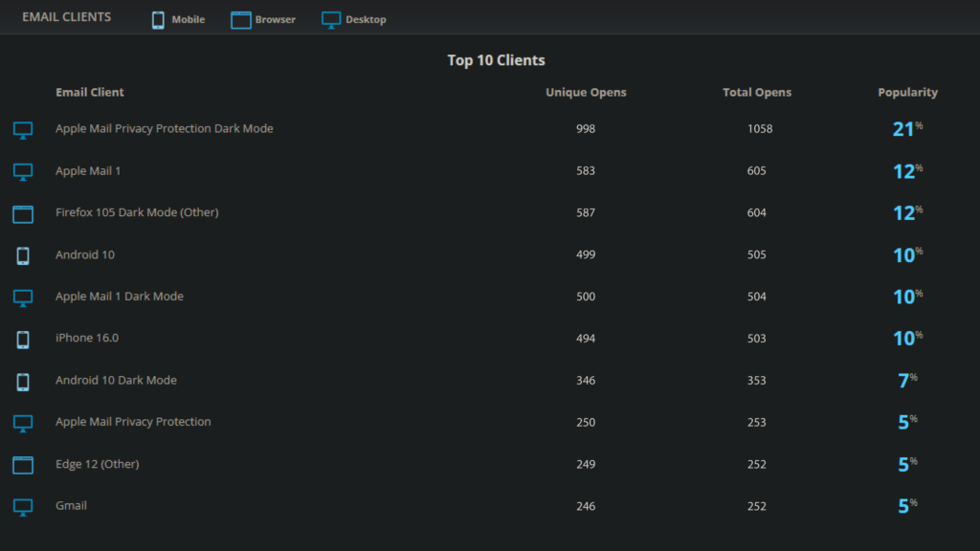Click the monitor icon next to Gmail
The height and width of the screenshot is (551, 980).
tap(23, 507)
